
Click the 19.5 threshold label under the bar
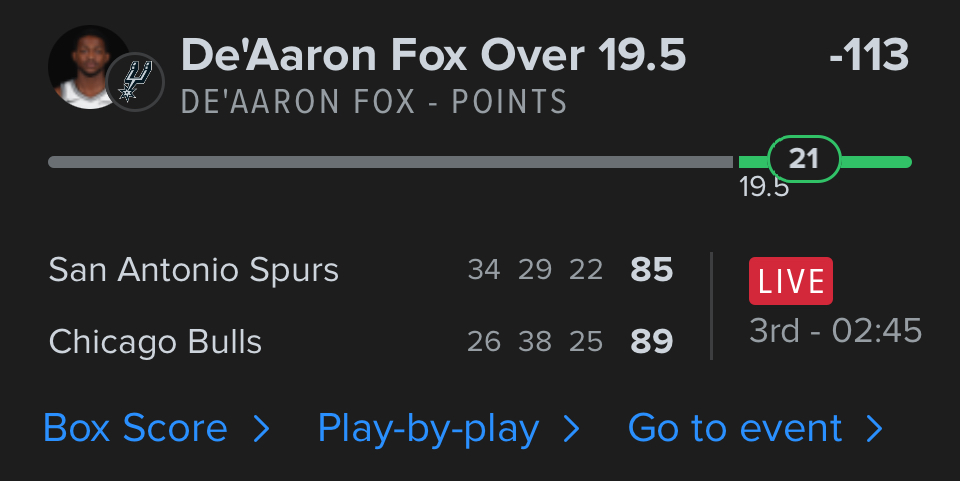point(764,187)
